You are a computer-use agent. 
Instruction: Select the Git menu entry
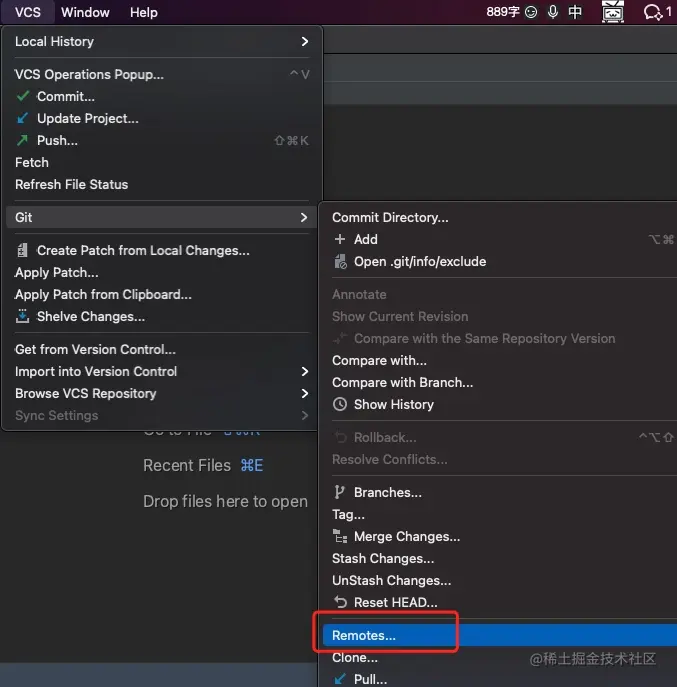point(162,217)
